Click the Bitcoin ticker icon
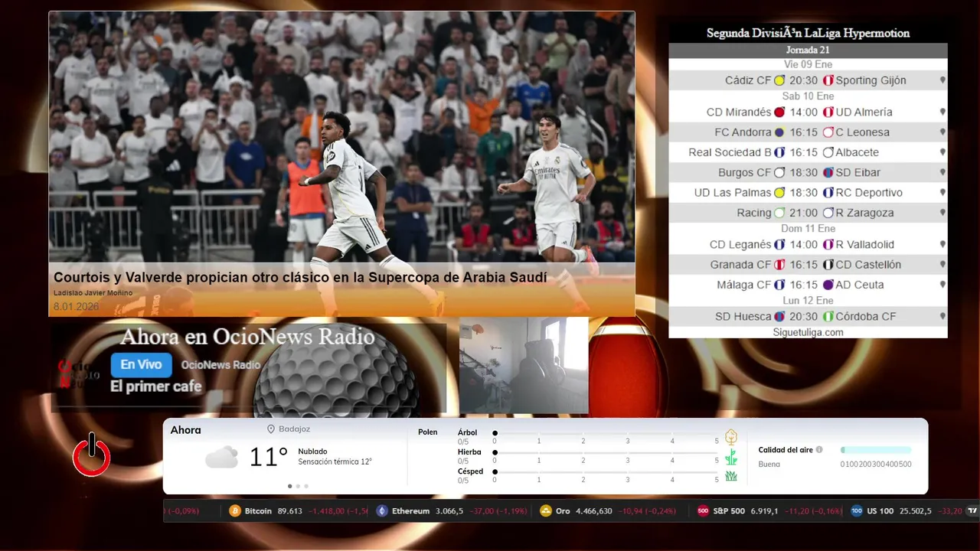The height and width of the screenshot is (551, 980). coord(235,510)
